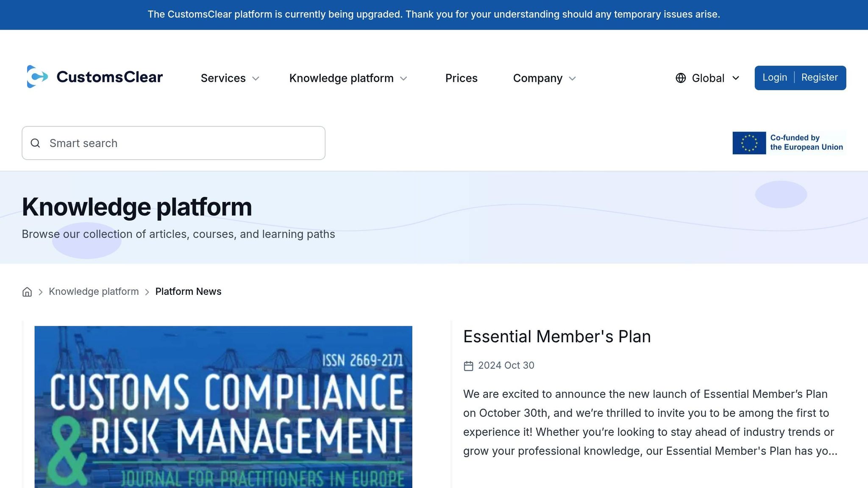Image resolution: width=868 pixels, height=488 pixels.
Task: Click the calendar icon beside 2024 Oct 30
Action: coord(468,366)
